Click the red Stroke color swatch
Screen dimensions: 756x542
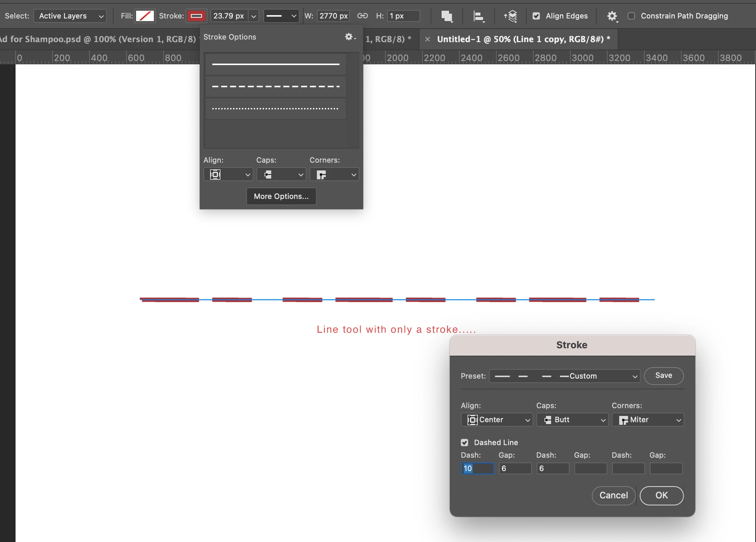(196, 16)
